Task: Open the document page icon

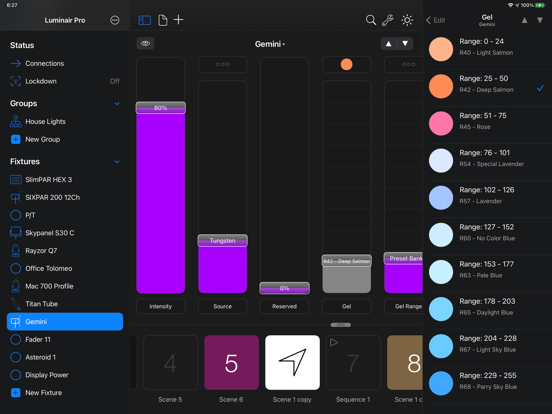Action: click(x=163, y=20)
